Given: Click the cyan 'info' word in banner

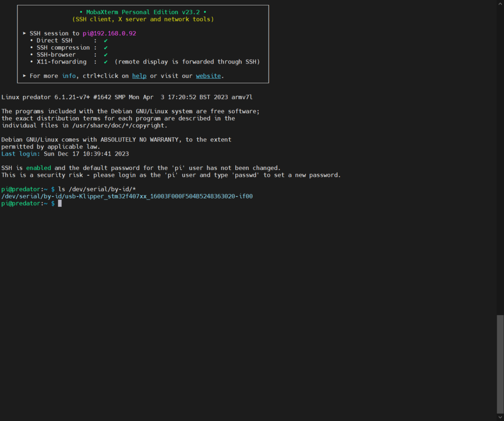Looking at the screenshot, I should pos(69,76).
